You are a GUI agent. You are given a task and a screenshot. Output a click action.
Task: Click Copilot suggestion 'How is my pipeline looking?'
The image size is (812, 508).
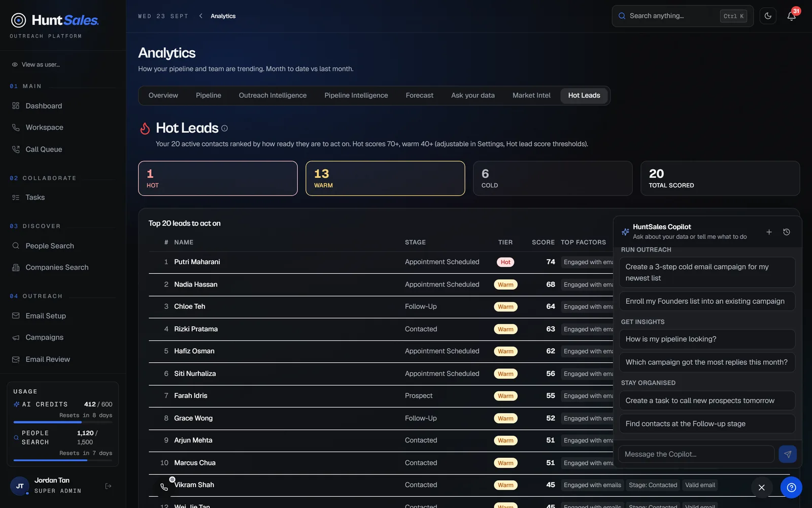(x=707, y=339)
